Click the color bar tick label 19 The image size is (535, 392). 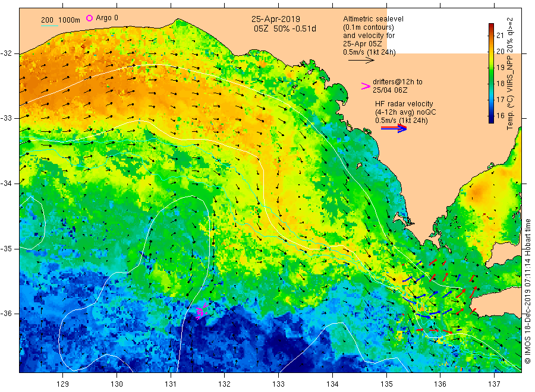coord(500,68)
